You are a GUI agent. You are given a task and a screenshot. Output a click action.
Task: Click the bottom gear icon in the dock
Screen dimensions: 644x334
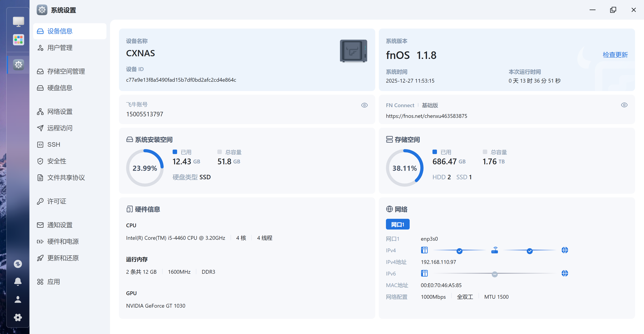coord(18,317)
